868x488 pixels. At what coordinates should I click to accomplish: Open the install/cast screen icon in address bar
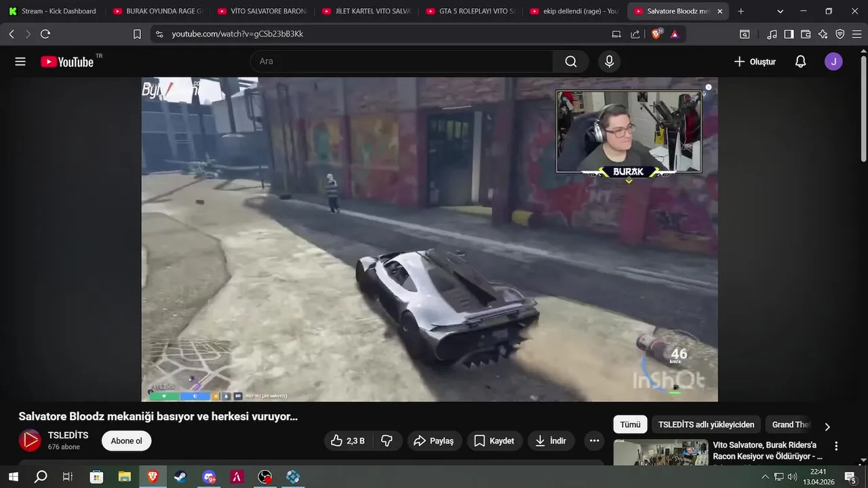click(x=616, y=34)
